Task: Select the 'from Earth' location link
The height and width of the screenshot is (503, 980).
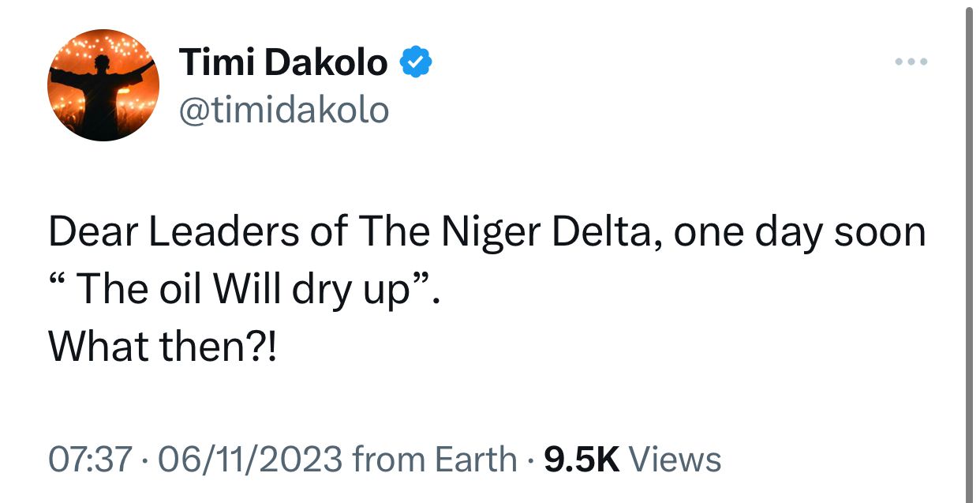Action: (x=438, y=458)
